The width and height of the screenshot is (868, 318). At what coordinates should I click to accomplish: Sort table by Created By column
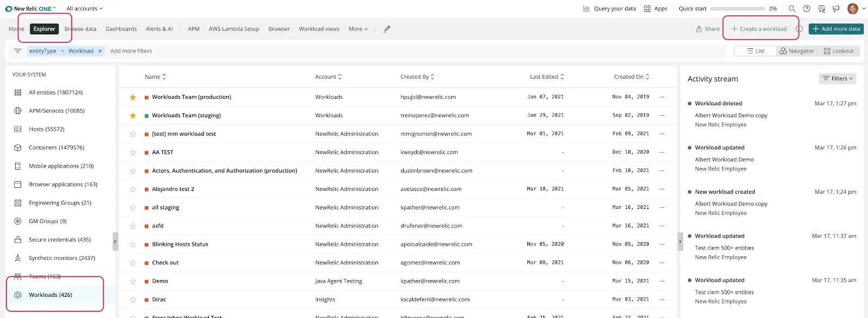coord(418,77)
